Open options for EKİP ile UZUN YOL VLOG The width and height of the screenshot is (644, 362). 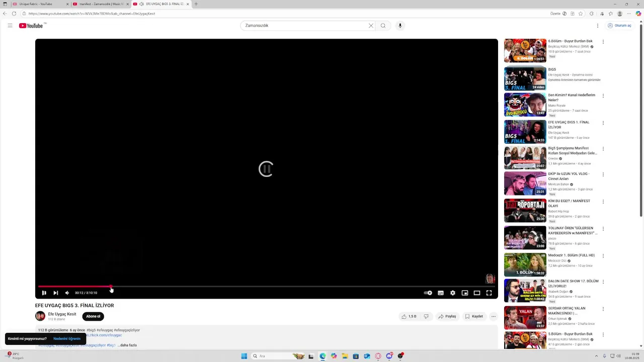[x=603, y=174]
